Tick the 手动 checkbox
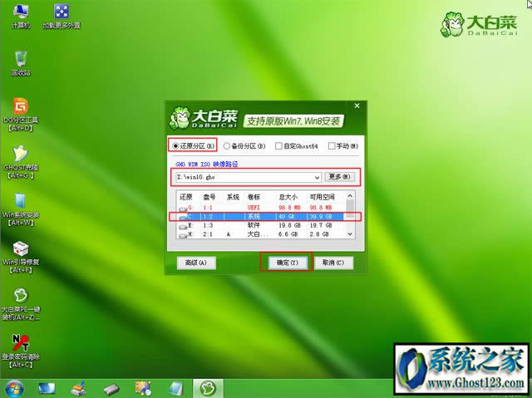The width and height of the screenshot is (532, 398). (332, 145)
